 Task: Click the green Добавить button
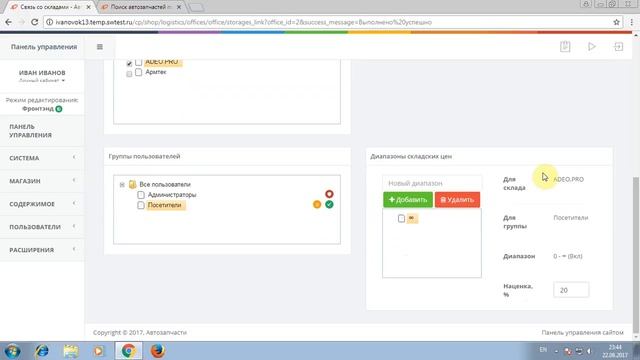point(408,200)
